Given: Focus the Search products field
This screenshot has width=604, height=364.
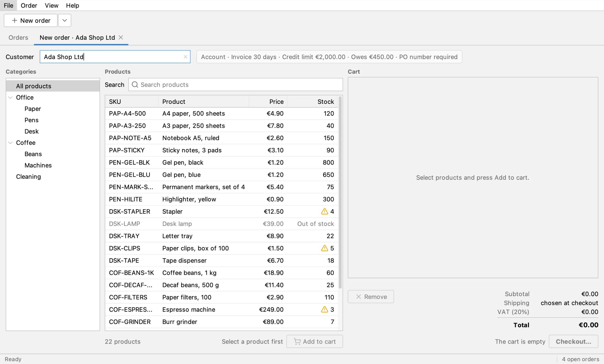Looking at the screenshot, I should tap(236, 85).
